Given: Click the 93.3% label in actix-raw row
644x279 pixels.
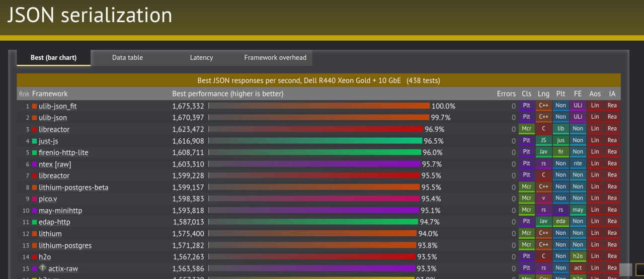Looking at the screenshot, I should 427,268.
